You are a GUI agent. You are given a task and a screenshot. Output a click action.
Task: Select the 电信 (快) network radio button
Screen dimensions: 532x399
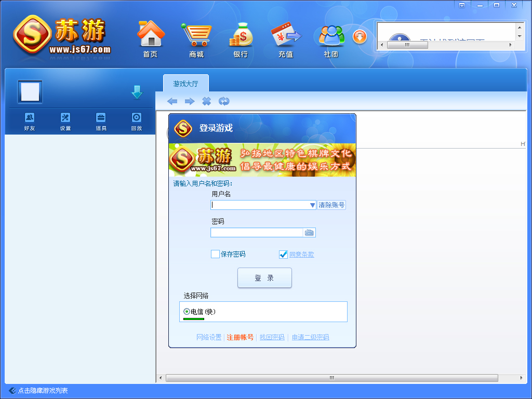pos(187,312)
